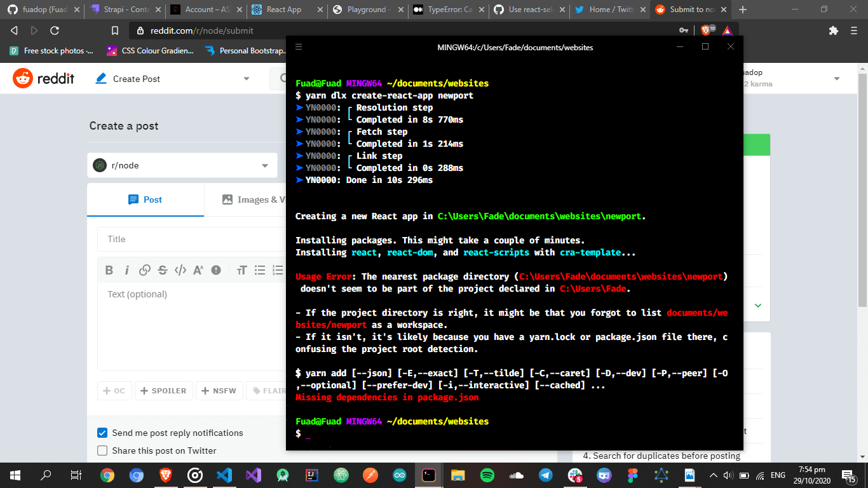Bookmark the current page
868x488 pixels.
[115, 30]
